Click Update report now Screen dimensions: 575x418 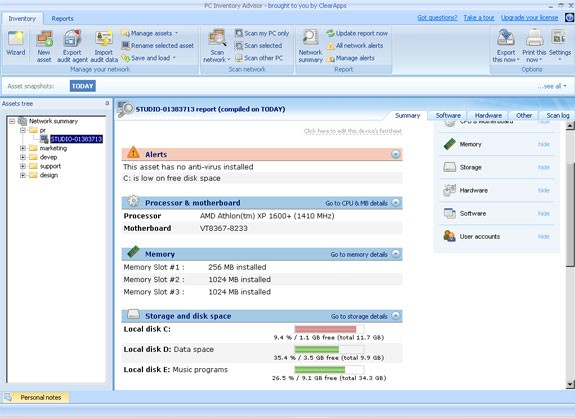(357, 33)
